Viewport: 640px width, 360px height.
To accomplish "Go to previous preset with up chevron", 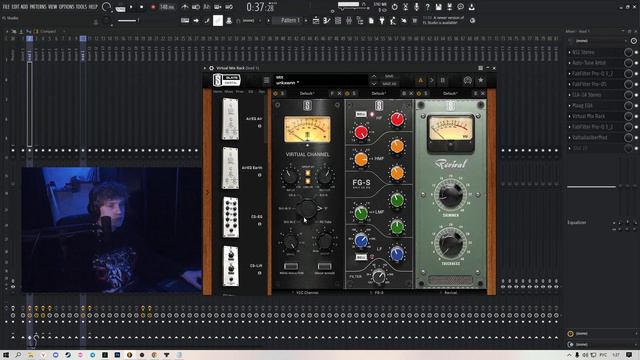I will click(373, 76).
